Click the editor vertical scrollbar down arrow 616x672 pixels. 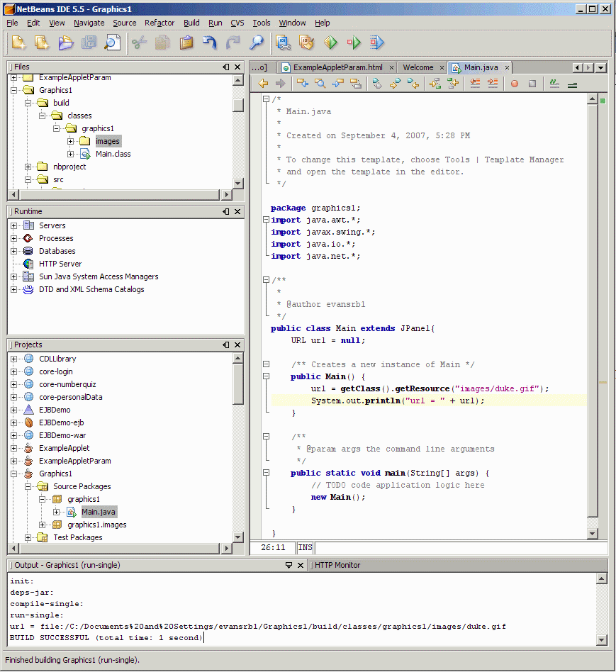(x=593, y=534)
